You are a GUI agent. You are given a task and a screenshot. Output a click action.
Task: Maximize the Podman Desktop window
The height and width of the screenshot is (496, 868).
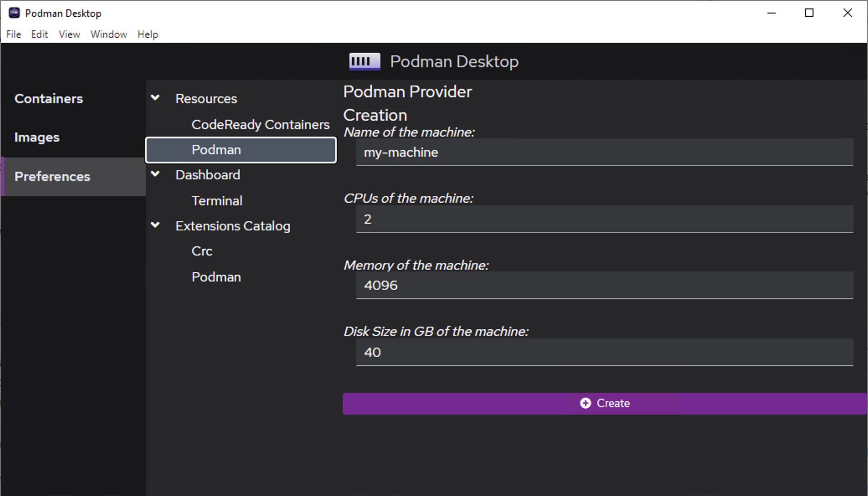[809, 13]
